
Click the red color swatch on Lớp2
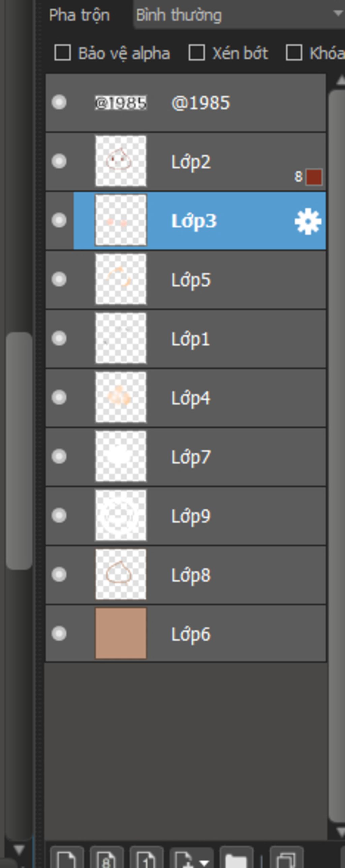[x=314, y=177]
